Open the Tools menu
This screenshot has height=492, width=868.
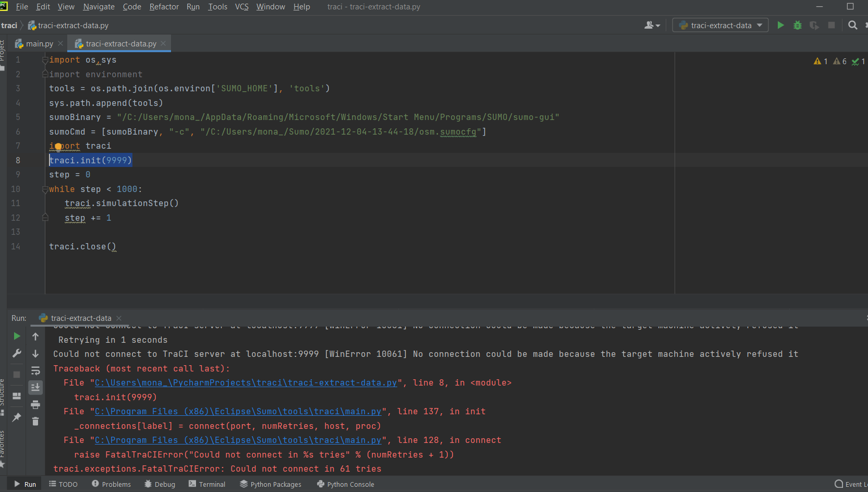(217, 7)
